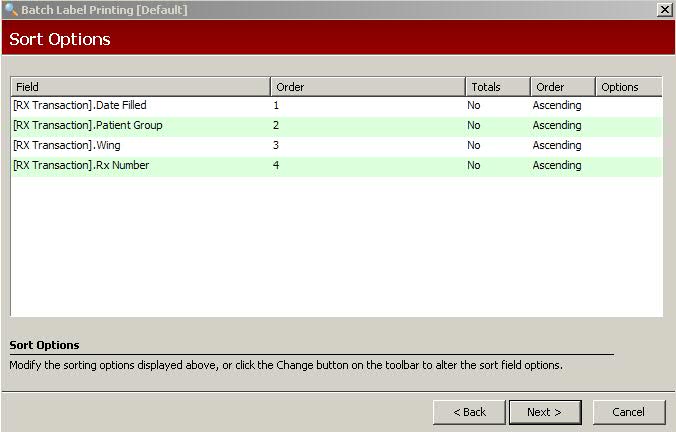Viewport: 676px width, 432px height.
Task: Click the Options column header
Action: point(629,87)
